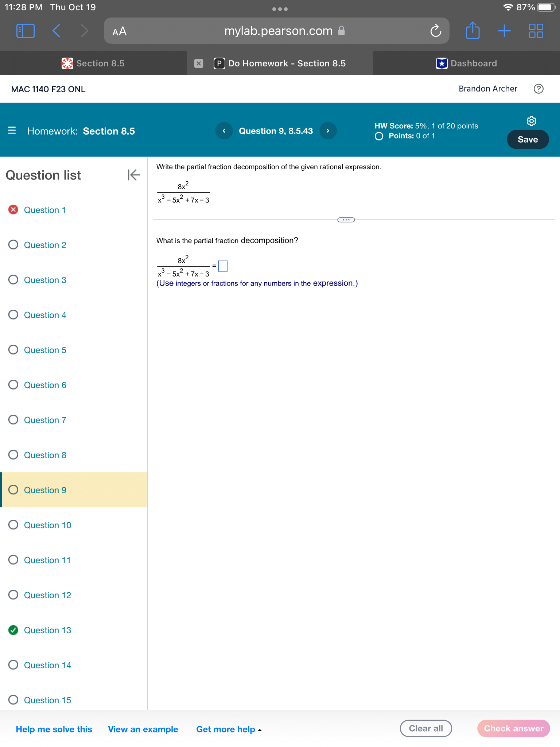Open the Safari share sheet icon
The width and height of the screenshot is (560, 747).
coord(472,30)
